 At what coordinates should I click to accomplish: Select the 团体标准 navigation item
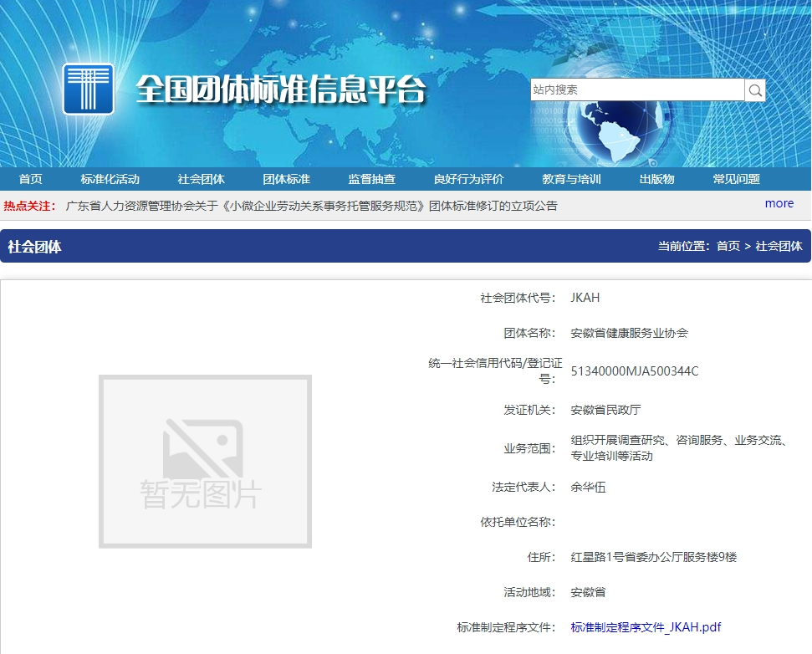coord(286,179)
